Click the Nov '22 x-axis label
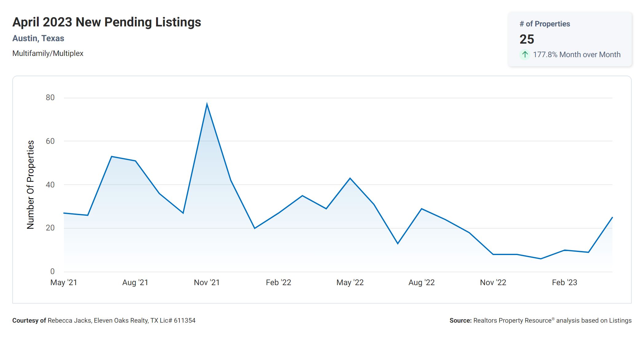644x338 pixels. coord(493,282)
